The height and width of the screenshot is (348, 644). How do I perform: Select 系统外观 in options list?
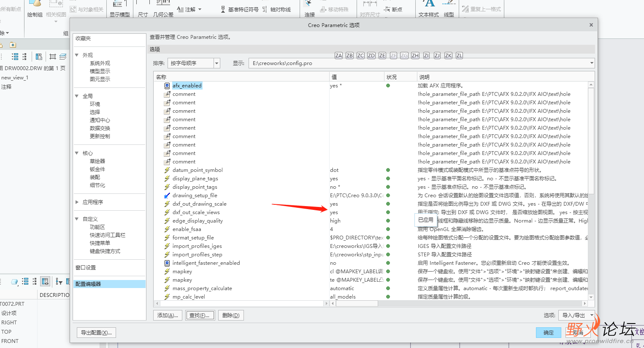click(x=100, y=63)
